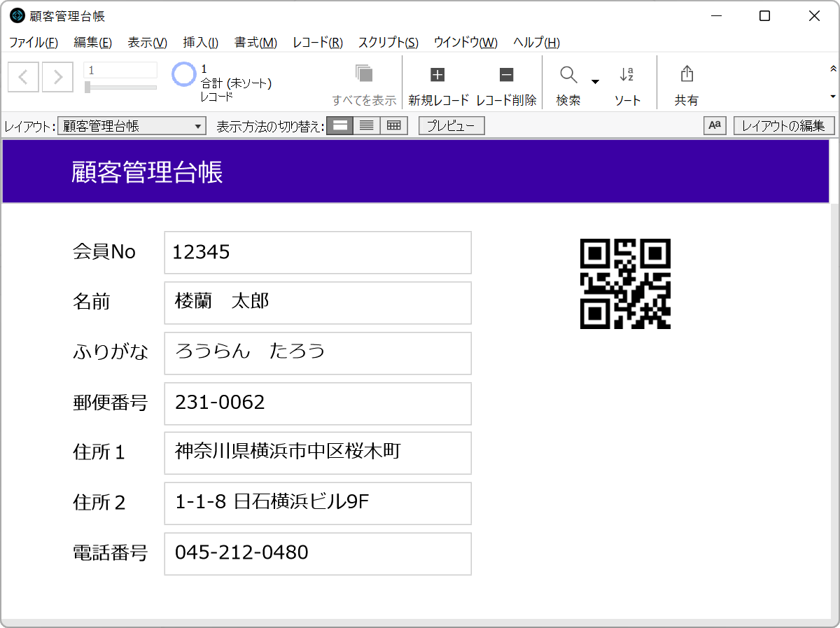Open the スクリプト menu

click(x=386, y=43)
